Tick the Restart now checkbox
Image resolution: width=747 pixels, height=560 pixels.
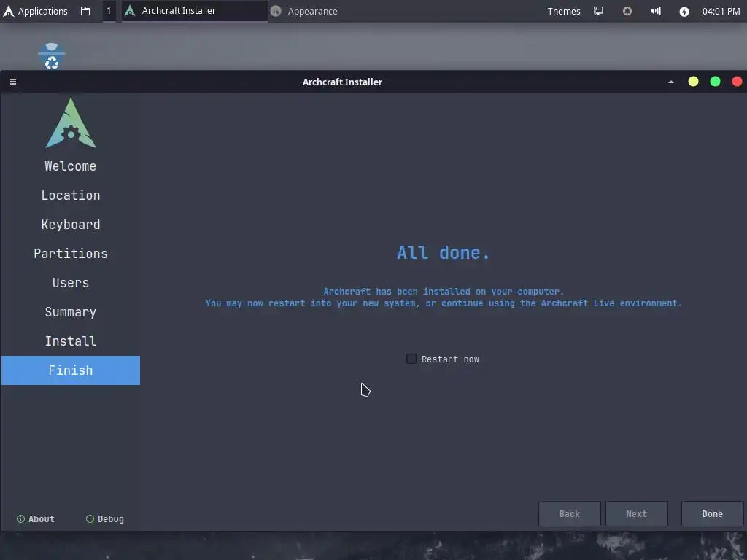tap(411, 359)
